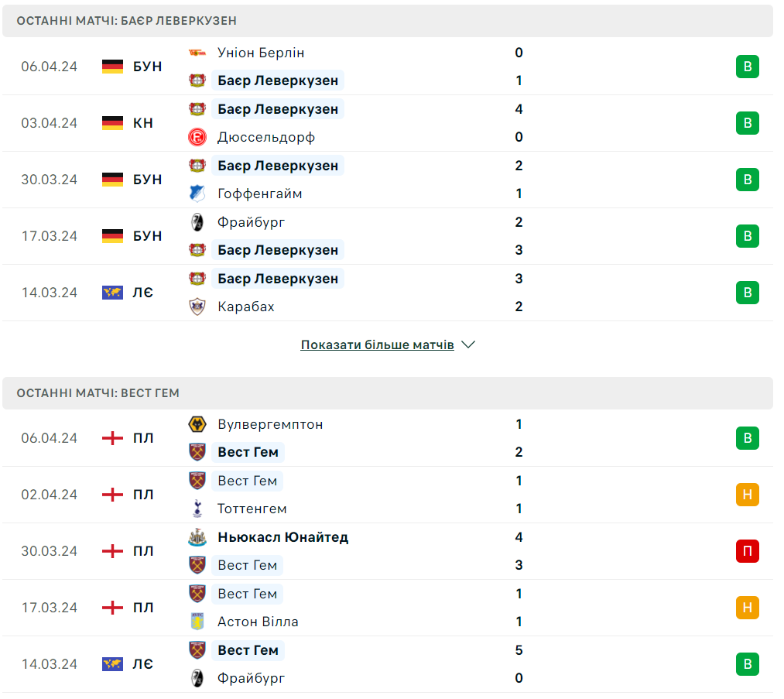
Task: Click the Qarabag club crest
Action: click(x=197, y=307)
